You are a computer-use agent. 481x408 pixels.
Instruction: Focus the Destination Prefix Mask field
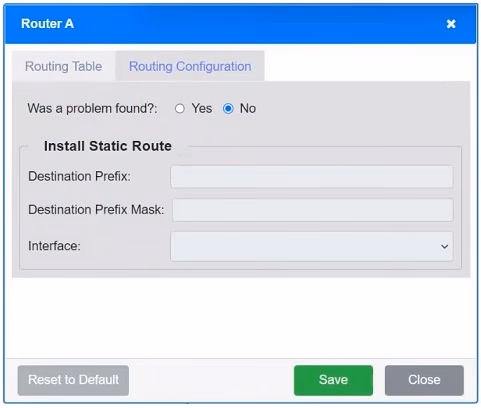coord(313,210)
